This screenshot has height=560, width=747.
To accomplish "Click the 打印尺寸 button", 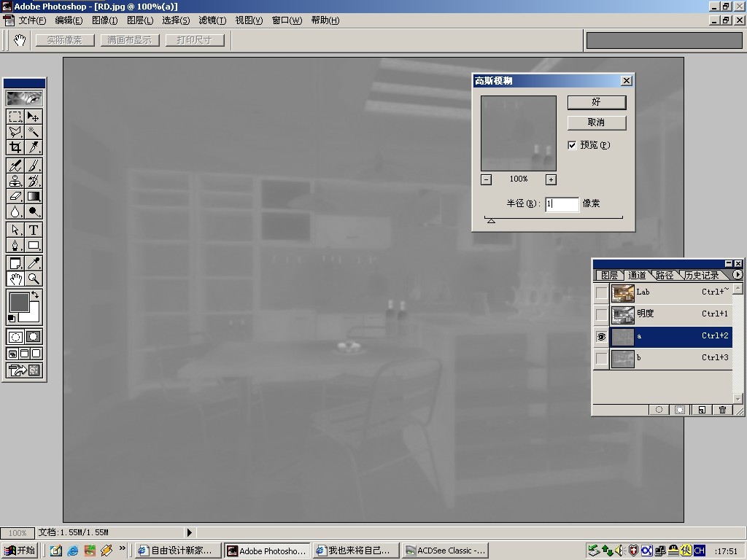I will (x=194, y=40).
